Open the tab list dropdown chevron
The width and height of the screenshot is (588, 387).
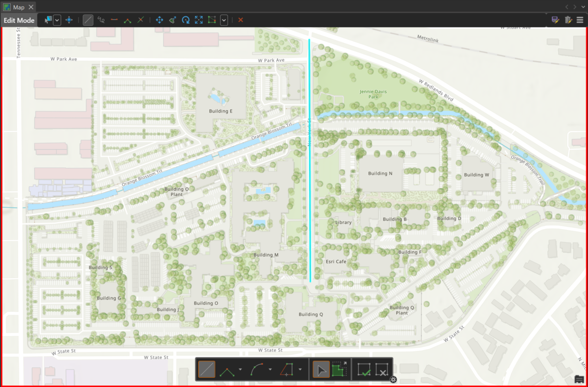[583, 7]
